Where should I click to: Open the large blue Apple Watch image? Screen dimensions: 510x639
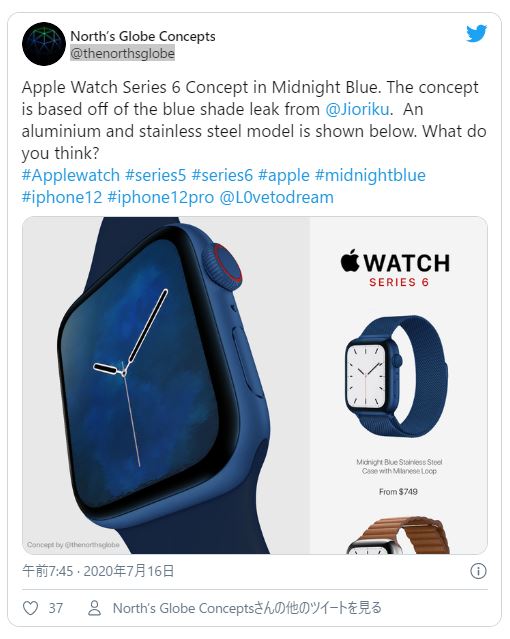click(x=166, y=385)
